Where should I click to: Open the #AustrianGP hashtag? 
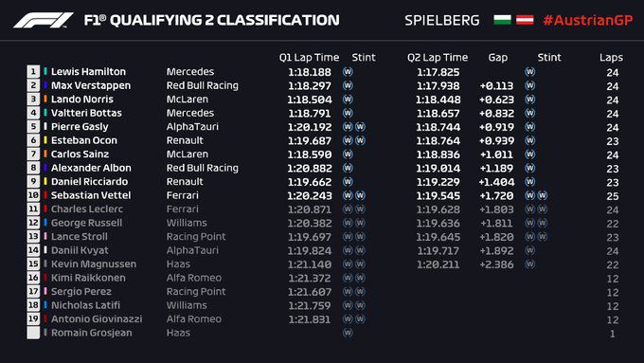tap(588, 20)
